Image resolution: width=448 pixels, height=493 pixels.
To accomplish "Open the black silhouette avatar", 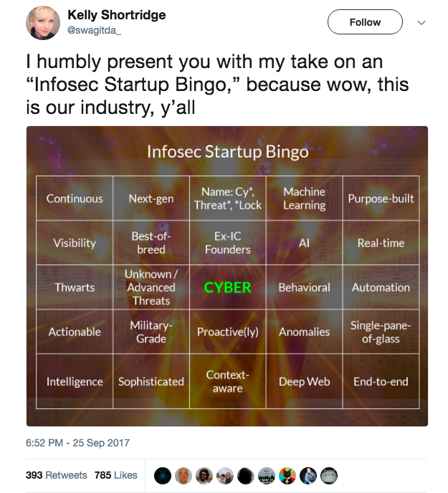I will pos(246,476).
